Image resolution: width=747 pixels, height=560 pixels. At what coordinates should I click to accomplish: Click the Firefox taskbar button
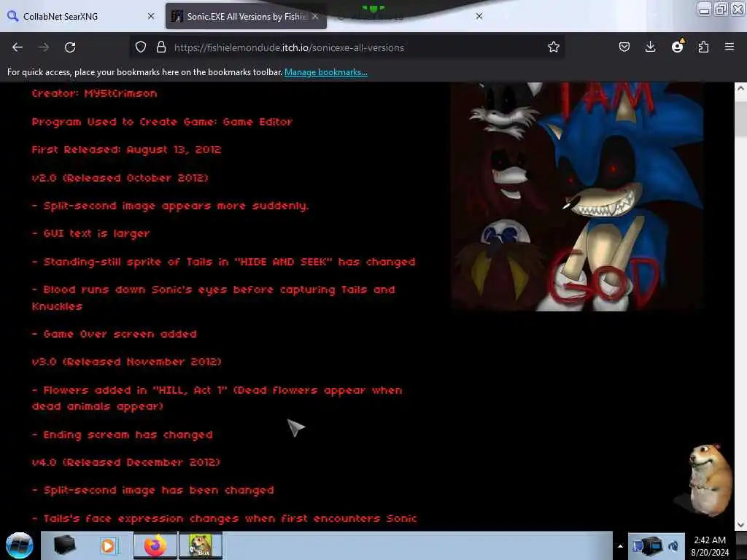pyautogui.click(x=155, y=545)
